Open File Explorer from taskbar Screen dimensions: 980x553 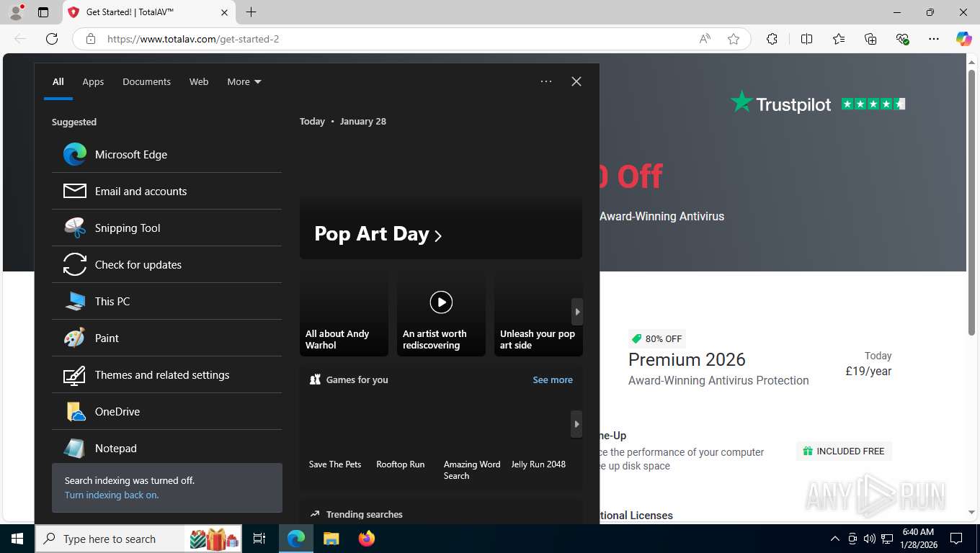pos(331,539)
